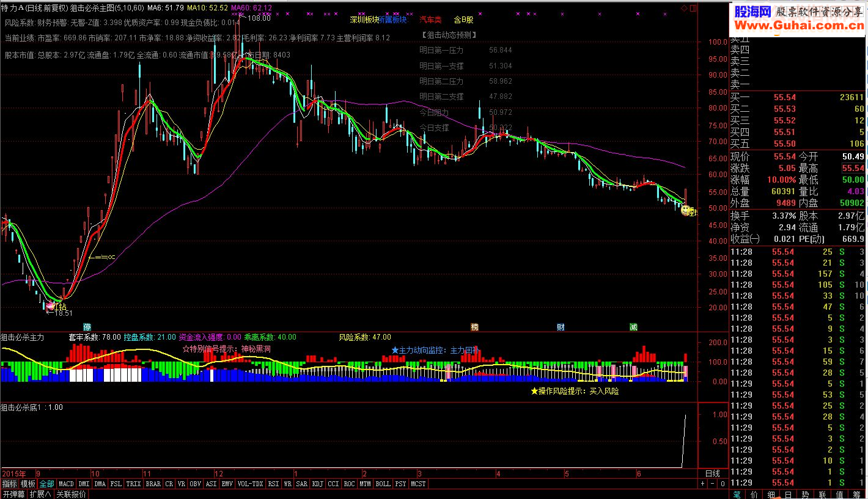
Task: Click the 减 info marker below the chart
Action: [x=633, y=327]
